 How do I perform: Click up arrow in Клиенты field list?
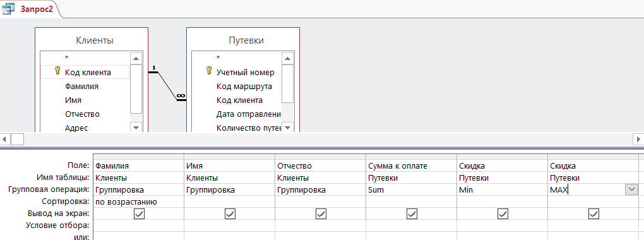136,57
